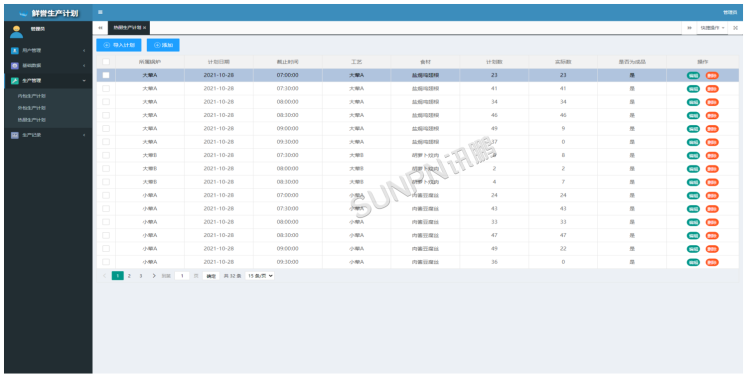Close the 热厨生产计划 tab

tap(144, 28)
